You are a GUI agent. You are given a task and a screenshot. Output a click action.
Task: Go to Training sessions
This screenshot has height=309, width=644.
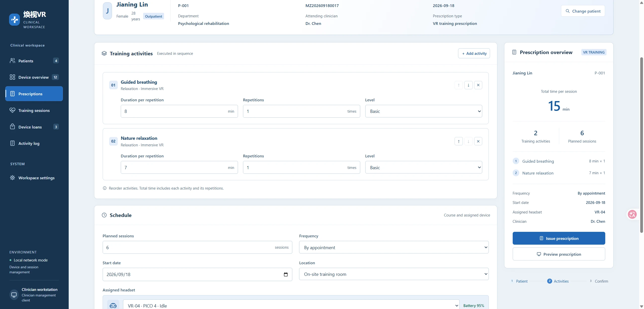pyautogui.click(x=34, y=110)
